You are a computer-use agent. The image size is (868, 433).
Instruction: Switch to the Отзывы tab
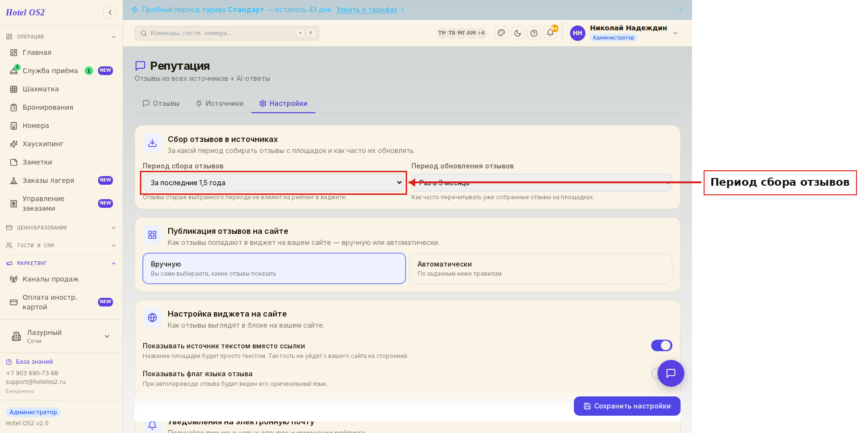161,103
